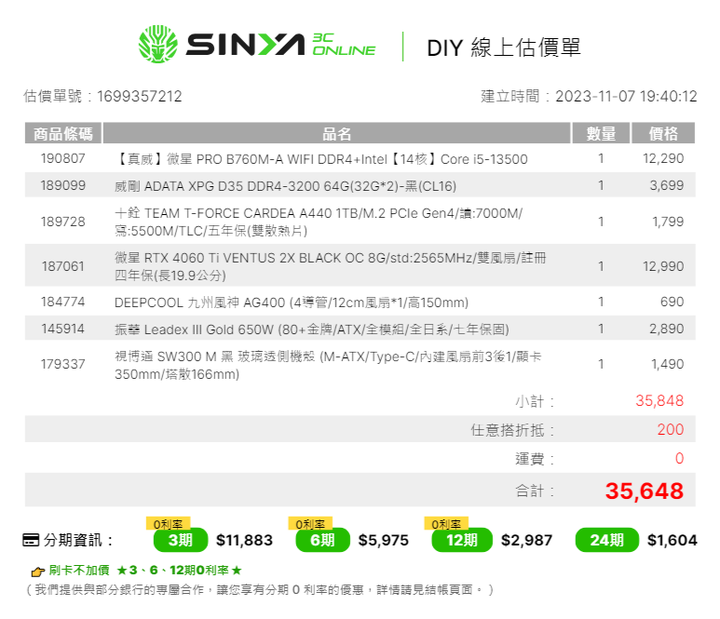Click the 刷卡不加價 3、6、12期0利率 notice

(145, 571)
